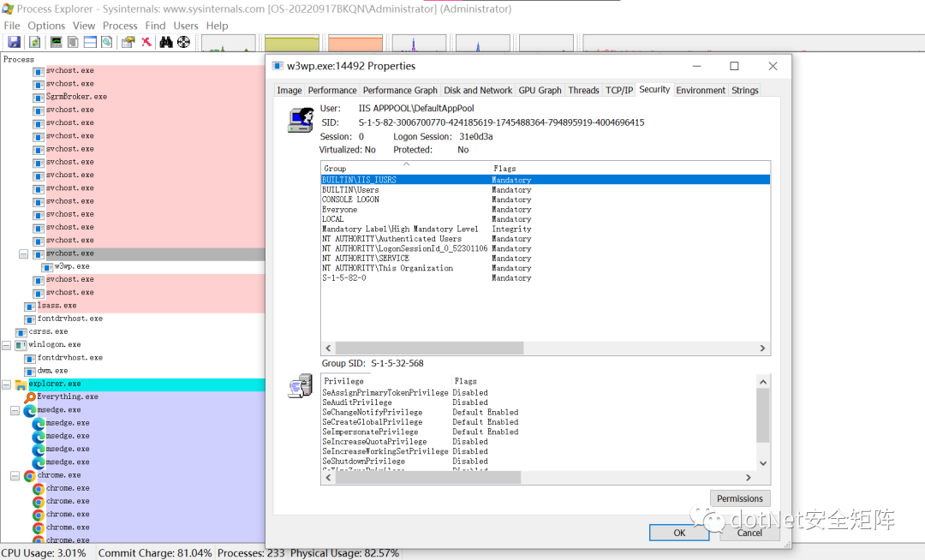The width and height of the screenshot is (925, 560).
Task: Select the CONSOLE LOGON group row
Action: [x=545, y=200]
